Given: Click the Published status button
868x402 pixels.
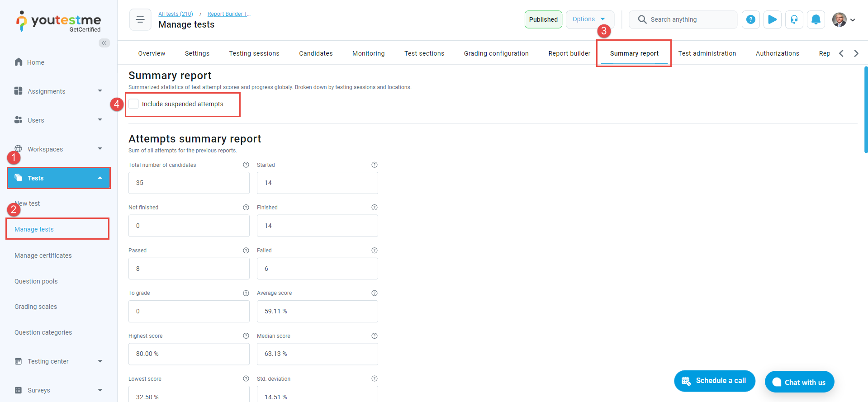Looking at the screenshot, I should coord(543,19).
